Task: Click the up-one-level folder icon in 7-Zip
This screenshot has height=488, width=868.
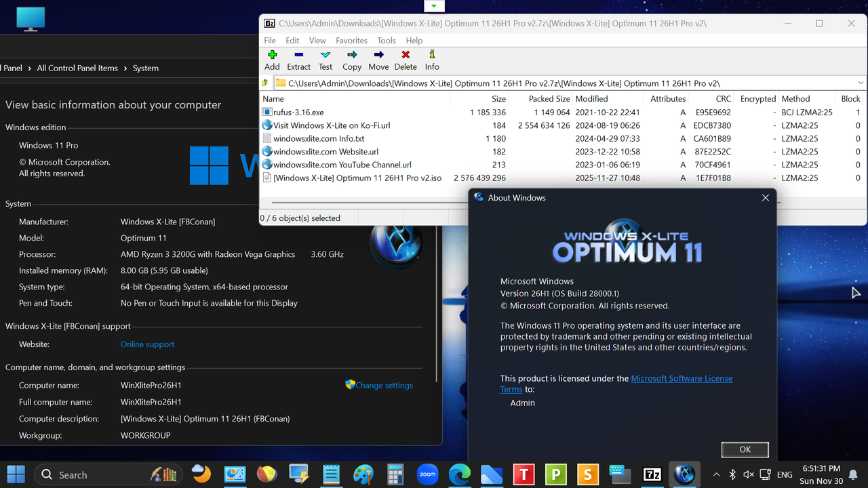Action: coord(264,83)
